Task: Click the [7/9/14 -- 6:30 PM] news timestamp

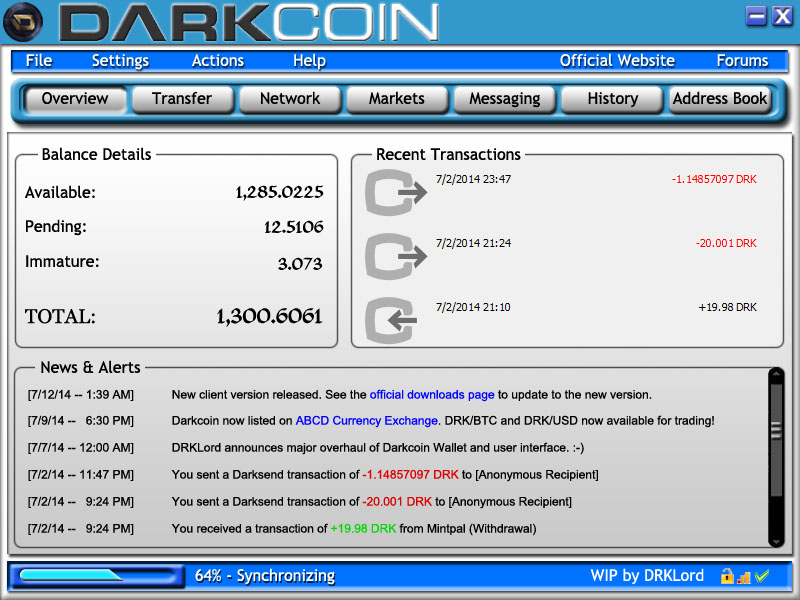Action: pyautogui.click(x=81, y=421)
